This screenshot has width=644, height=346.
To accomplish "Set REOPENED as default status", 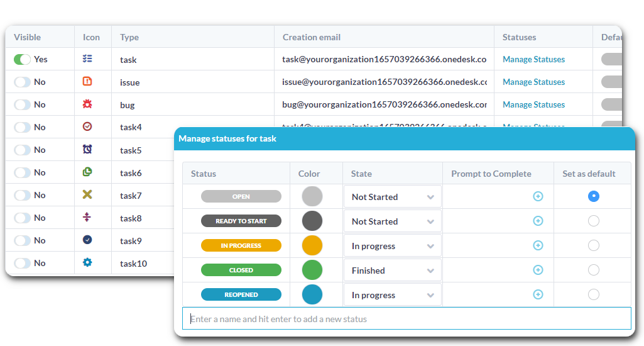I will 593,294.
